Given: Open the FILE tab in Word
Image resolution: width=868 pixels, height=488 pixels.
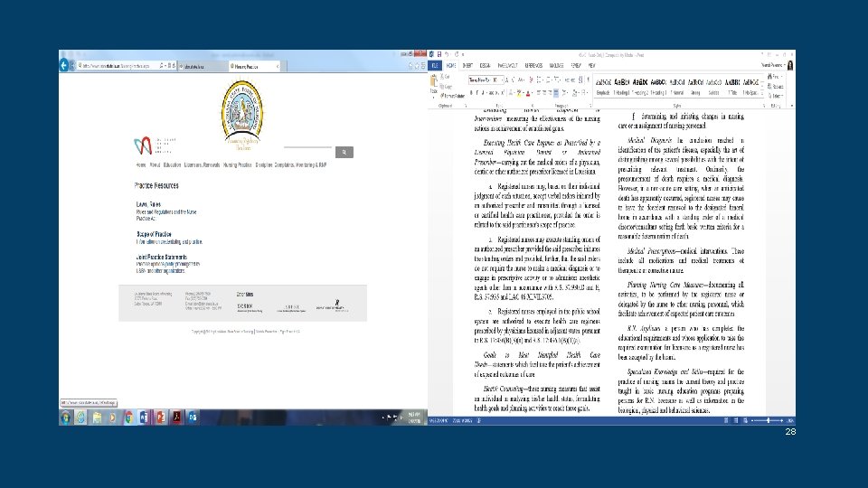Looking at the screenshot, I should click(435, 65).
